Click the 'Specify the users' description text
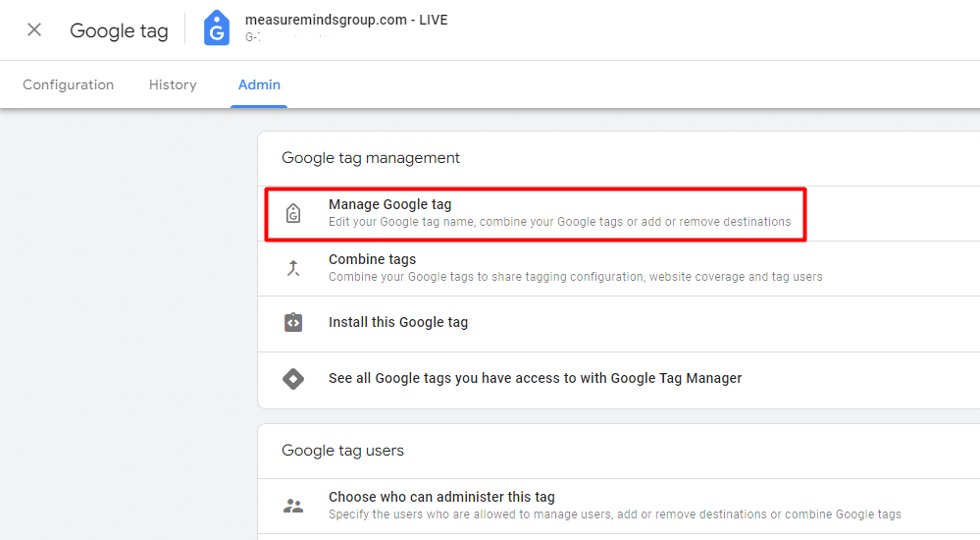980x540 pixels. [615, 514]
